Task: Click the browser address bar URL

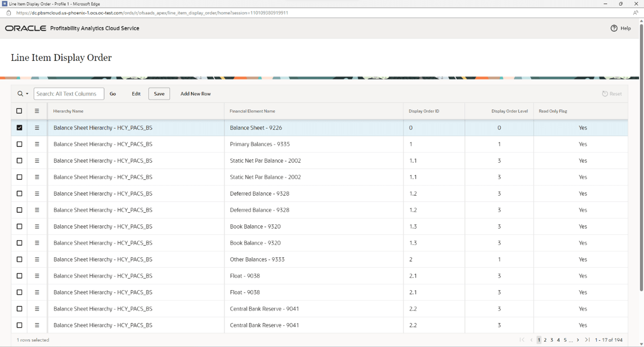Action: point(152,13)
